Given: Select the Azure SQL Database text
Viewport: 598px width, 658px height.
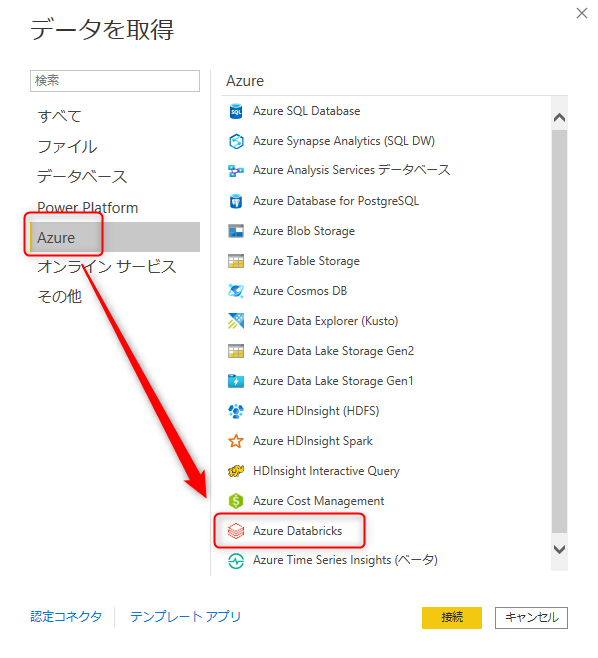Looking at the screenshot, I should pos(306,111).
